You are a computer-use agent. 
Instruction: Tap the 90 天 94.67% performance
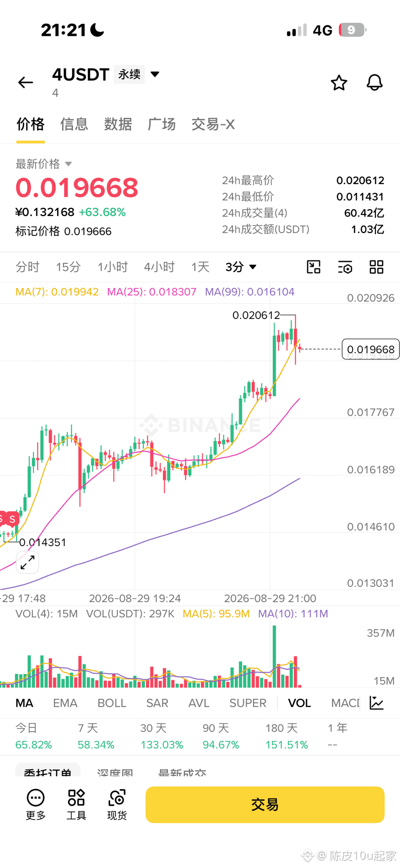point(221,736)
